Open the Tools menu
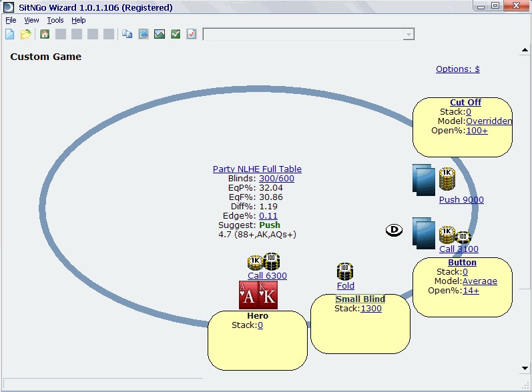532x392 pixels. 55,21
